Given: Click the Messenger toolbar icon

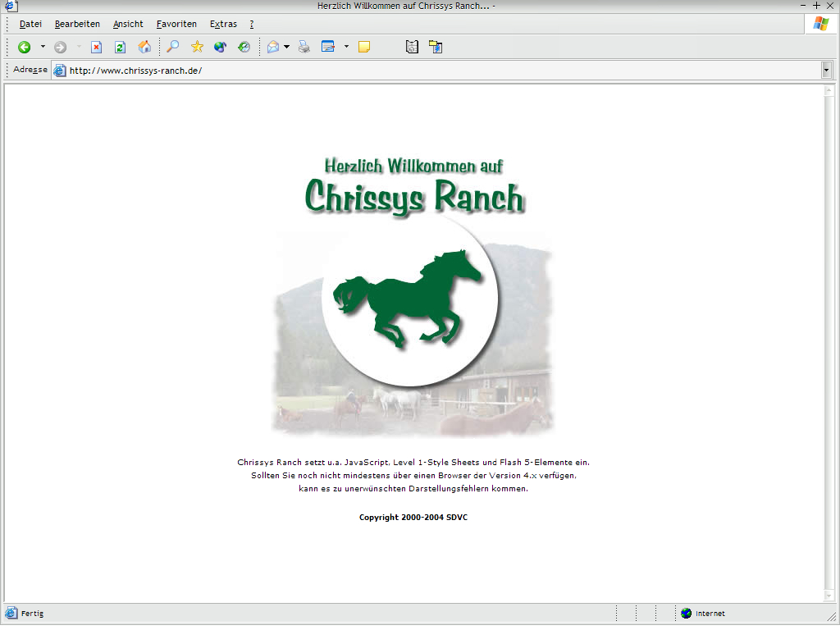Looking at the screenshot, I should 436,47.
